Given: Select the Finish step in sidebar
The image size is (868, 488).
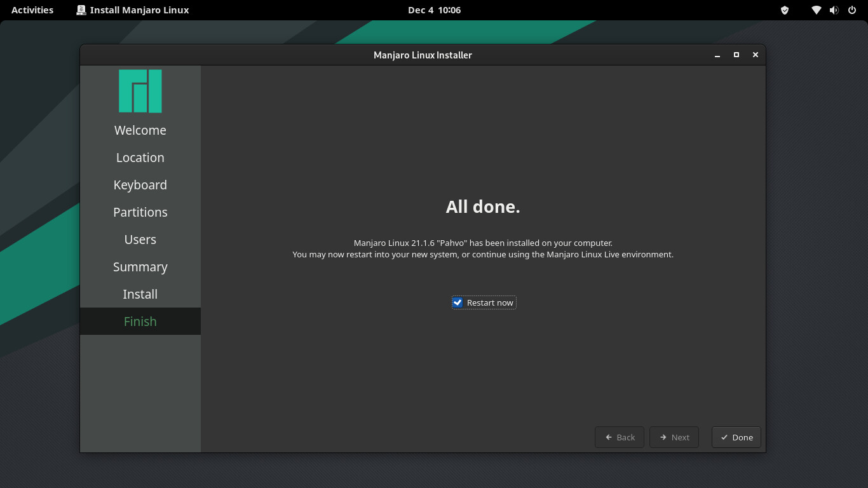Looking at the screenshot, I should click(x=140, y=322).
